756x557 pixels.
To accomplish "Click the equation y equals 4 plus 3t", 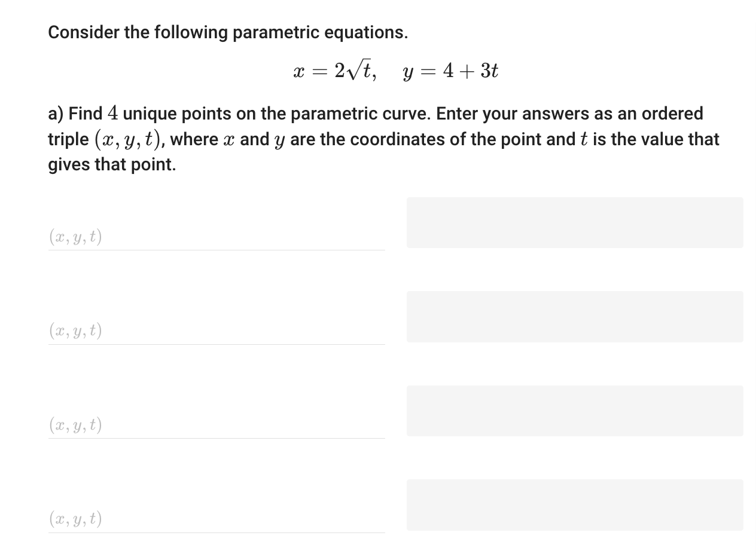I will (x=450, y=70).
